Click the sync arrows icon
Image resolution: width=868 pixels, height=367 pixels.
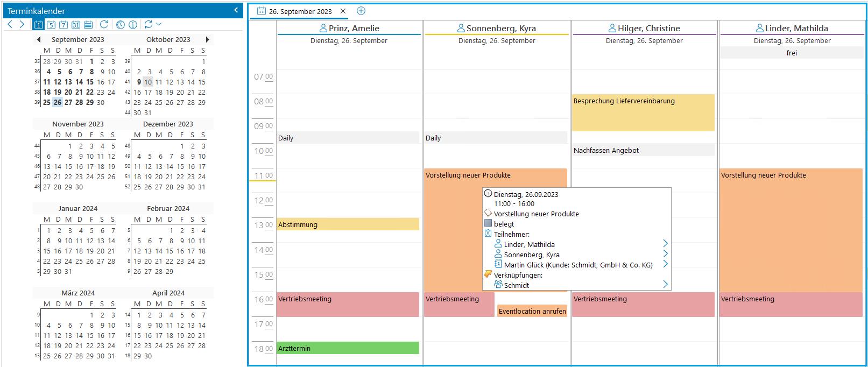tap(149, 25)
